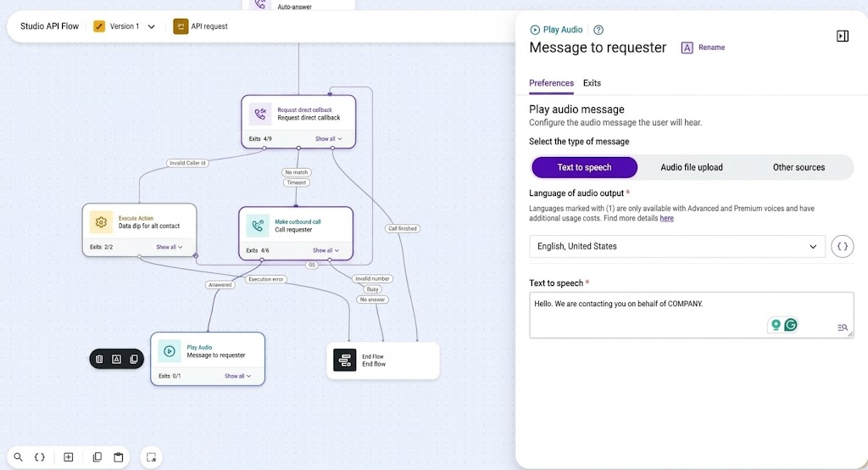868x470 pixels.
Task: Open the Version 1 dropdown
Action: [151, 26]
